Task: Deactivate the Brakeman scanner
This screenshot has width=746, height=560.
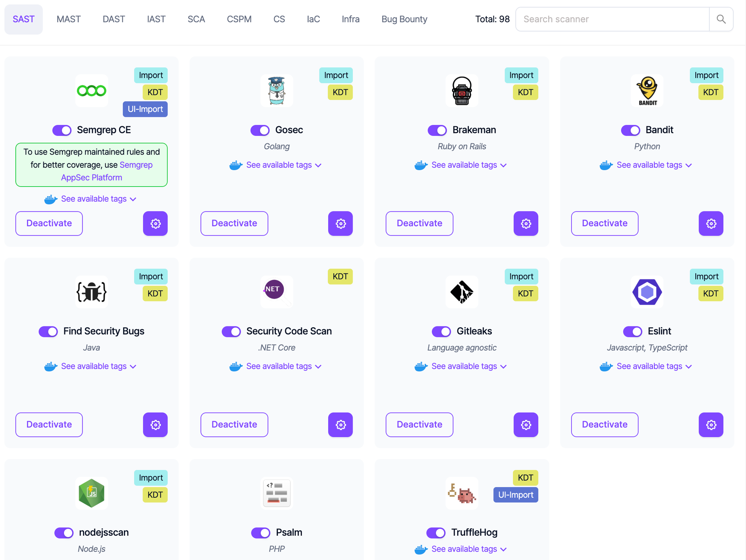Action: (419, 223)
